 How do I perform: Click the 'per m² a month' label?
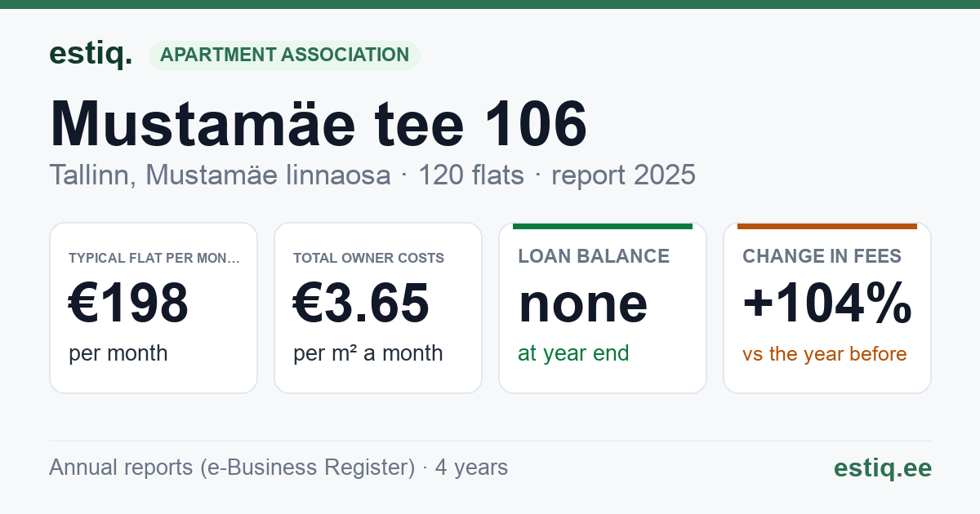(368, 353)
